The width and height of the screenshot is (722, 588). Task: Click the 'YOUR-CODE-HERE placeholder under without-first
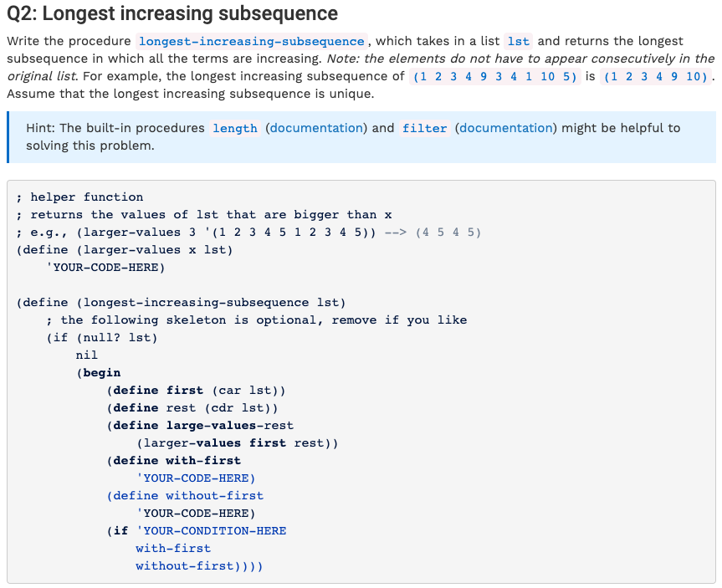(x=196, y=514)
